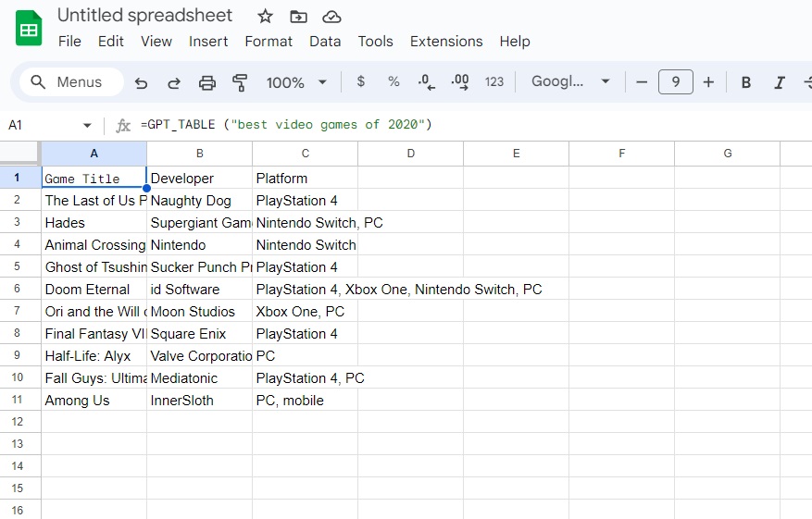Select row 12 header
Viewport: 812px width, 519px height.
pos(17,422)
